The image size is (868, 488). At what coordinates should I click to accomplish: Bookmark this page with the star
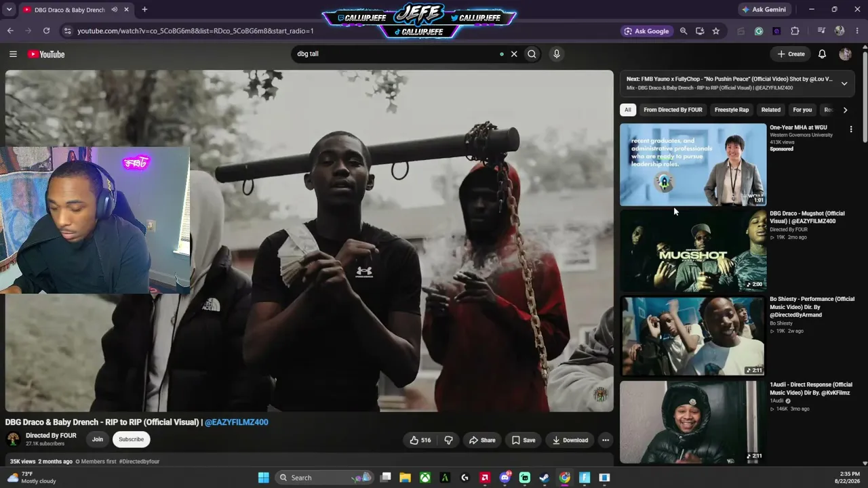click(715, 30)
